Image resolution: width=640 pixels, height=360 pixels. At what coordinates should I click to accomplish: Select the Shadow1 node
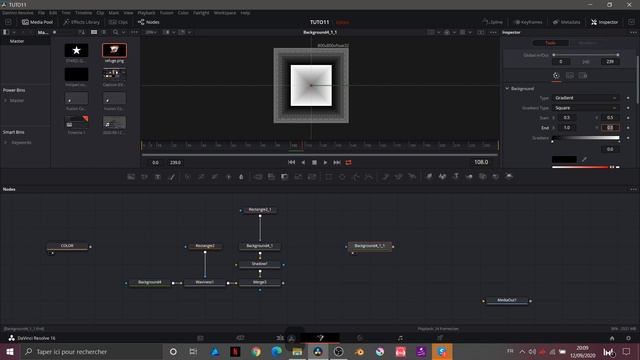click(260, 264)
